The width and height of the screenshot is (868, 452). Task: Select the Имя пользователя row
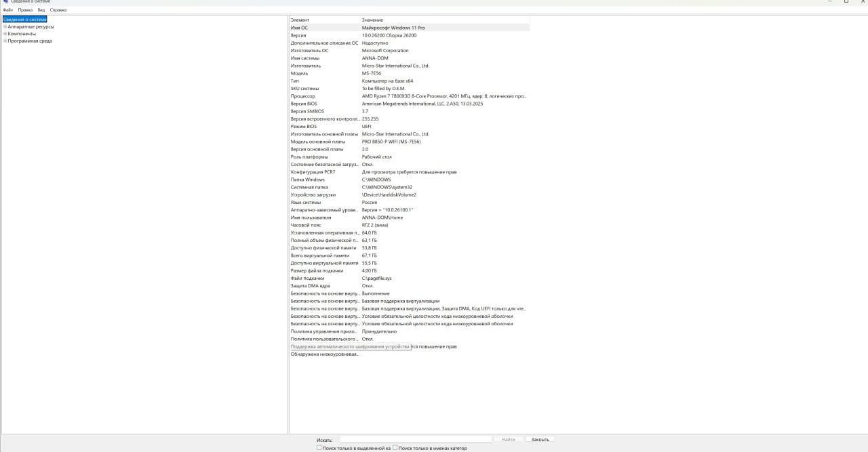click(410, 218)
